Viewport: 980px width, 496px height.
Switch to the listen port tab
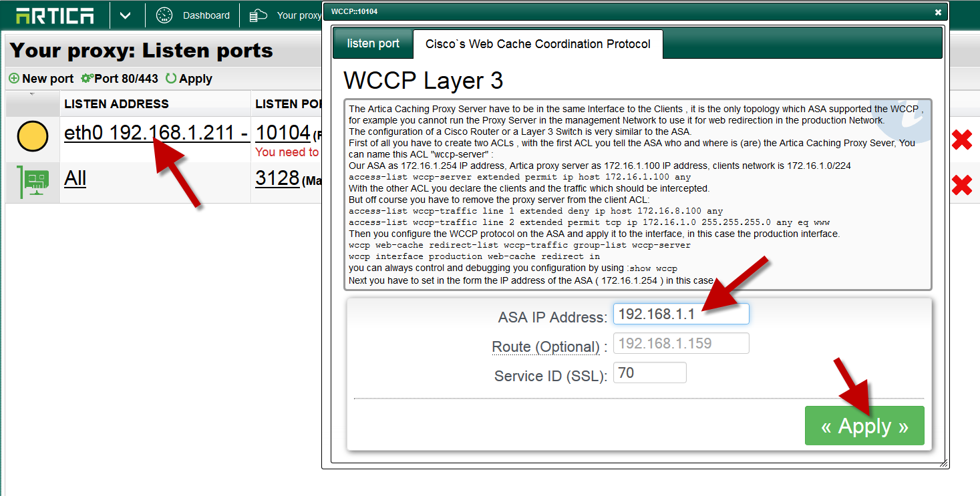(x=373, y=43)
